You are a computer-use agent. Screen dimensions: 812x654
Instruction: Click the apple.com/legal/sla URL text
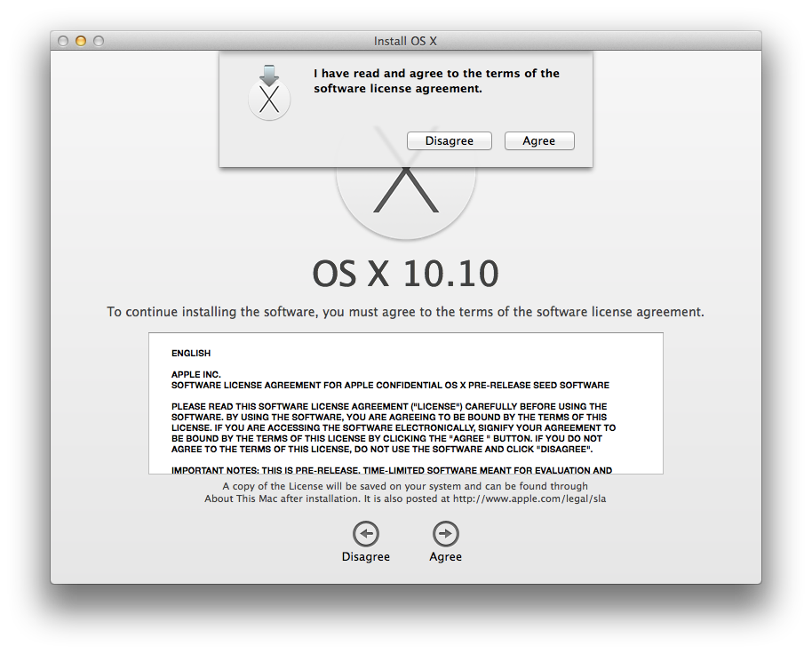[x=529, y=498]
